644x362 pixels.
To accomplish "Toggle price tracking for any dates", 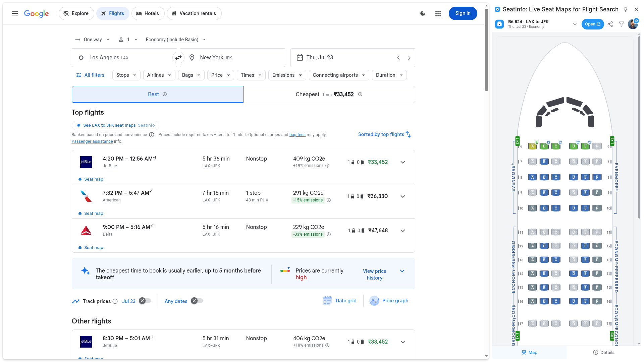I will [x=197, y=301].
